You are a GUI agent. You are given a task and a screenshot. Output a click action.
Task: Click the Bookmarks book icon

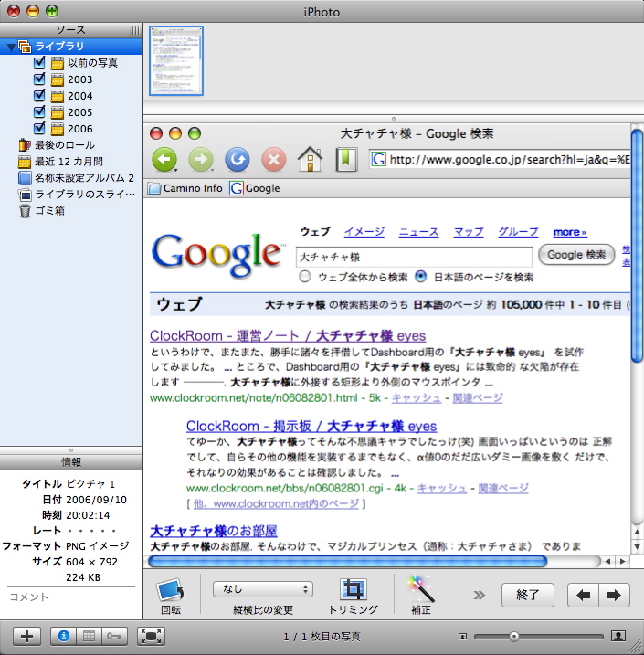(x=346, y=159)
